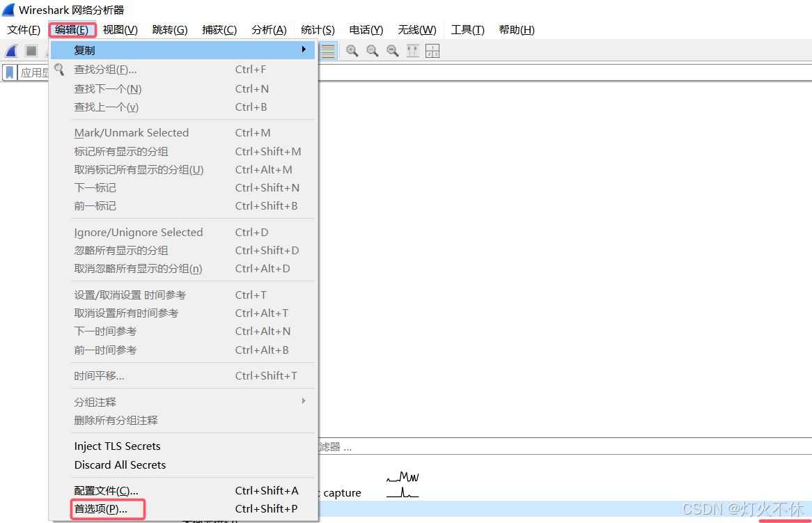Open the 无线(W) menu

click(417, 30)
